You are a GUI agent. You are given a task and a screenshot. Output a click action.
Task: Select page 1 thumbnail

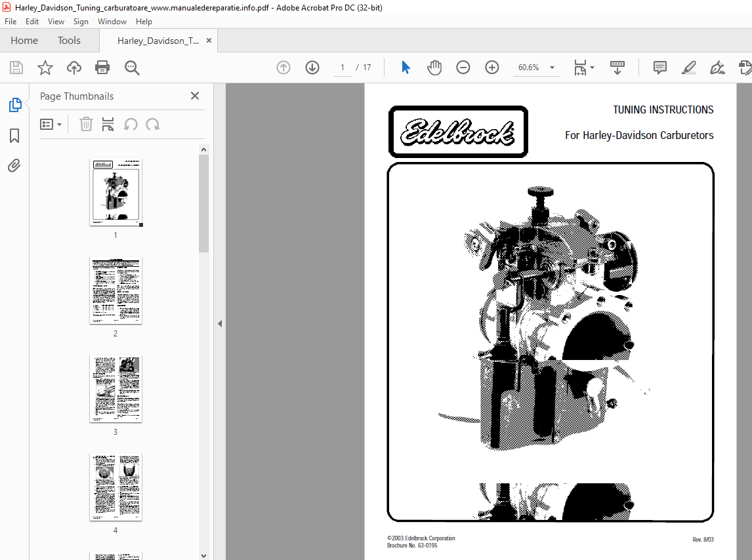point(115,191)
